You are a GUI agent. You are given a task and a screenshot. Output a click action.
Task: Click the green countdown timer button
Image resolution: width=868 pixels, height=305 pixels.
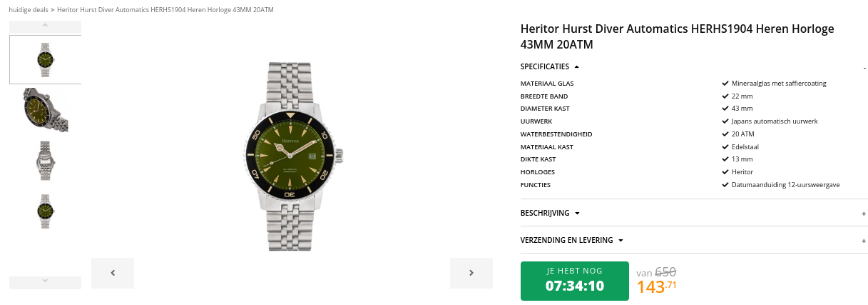coord(575,281)
